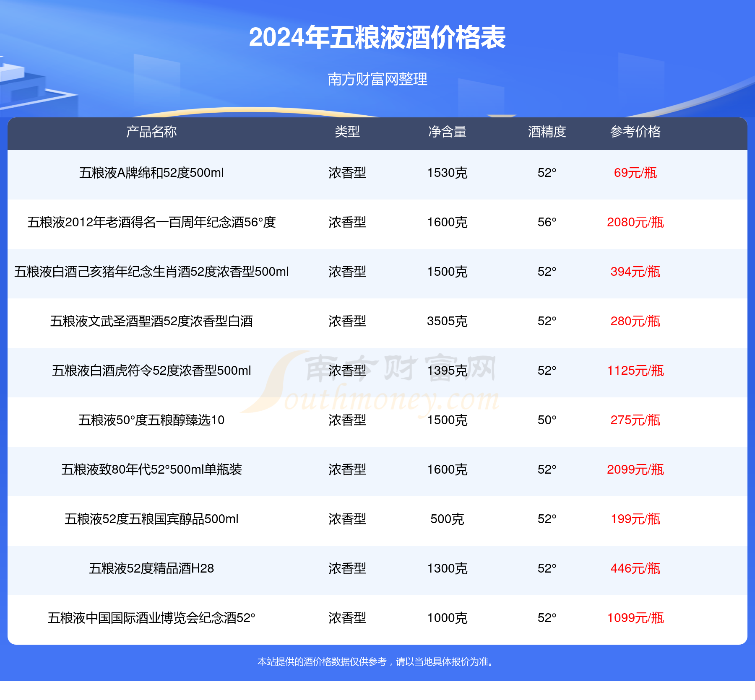Click the 446元/瓶 price

635,568
